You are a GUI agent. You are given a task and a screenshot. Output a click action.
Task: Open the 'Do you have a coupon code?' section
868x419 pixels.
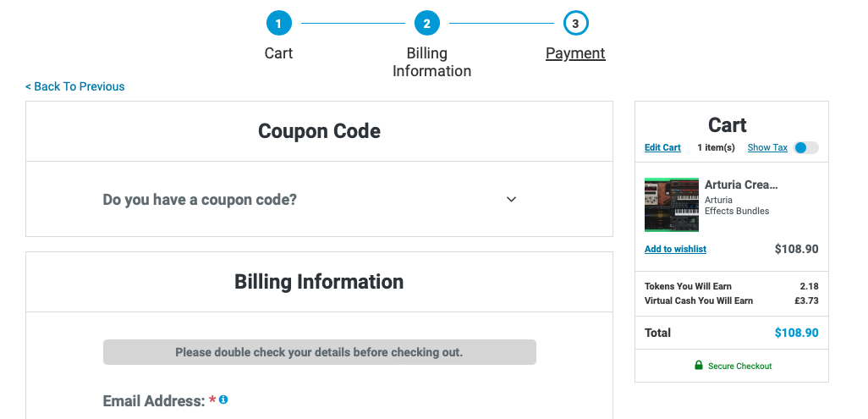(x=320, y=199)
